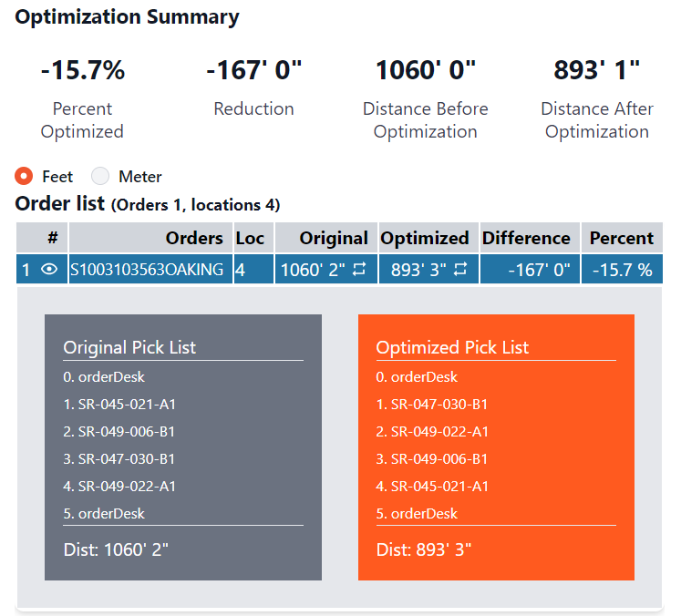
Task: Toggle the eye icon on order row 1
Action: (49, 270)
